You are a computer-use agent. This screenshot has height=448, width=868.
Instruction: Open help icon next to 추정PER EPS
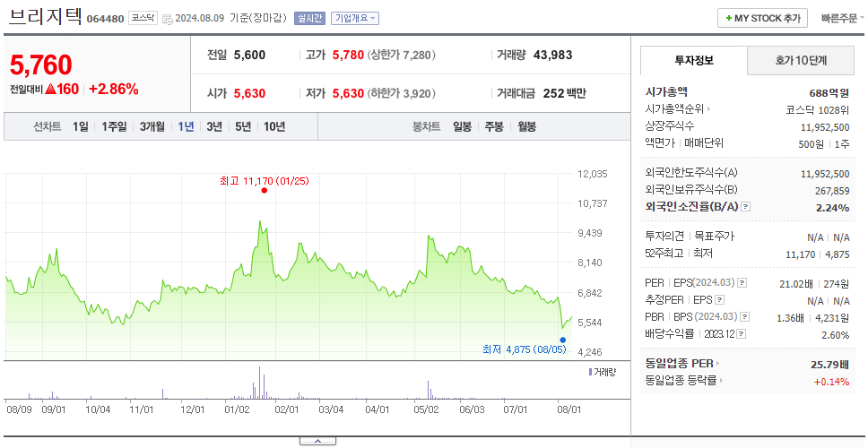tap(719, 300)
